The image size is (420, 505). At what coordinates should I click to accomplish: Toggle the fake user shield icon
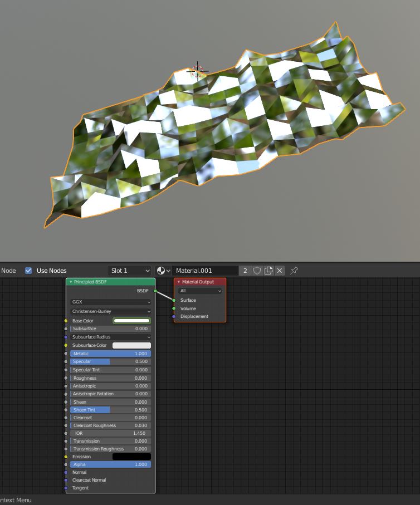click(x=257, y=271)
